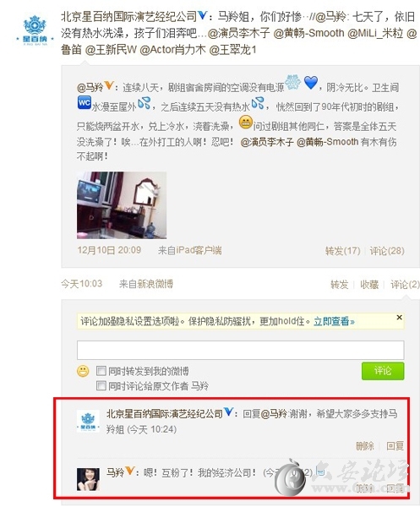The width and height of the screenshot is (420, 507).
Task: Enable 同时转发到我的微博 checkbox
Action: [x=101, y=371]
